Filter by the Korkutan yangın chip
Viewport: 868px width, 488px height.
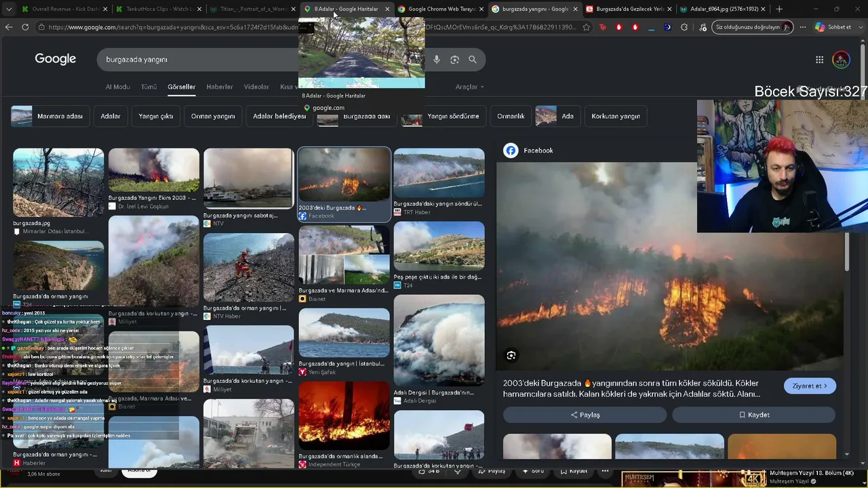tap(616, 116)
